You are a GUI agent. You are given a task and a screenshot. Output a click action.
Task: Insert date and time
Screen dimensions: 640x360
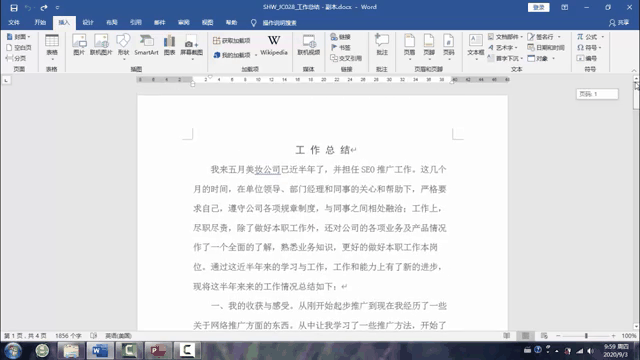546,47
